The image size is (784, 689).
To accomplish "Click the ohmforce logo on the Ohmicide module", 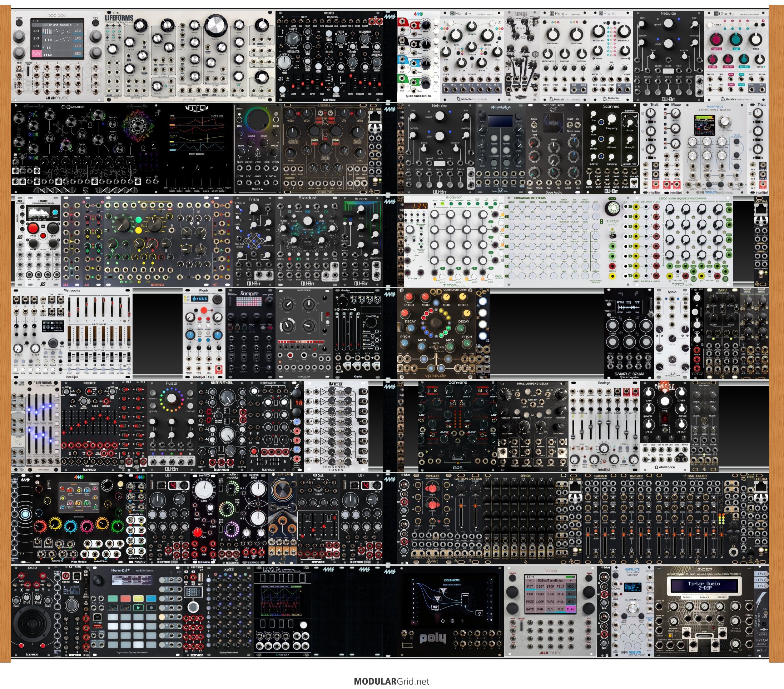I will pyautogui.click(x=665, y=467).
